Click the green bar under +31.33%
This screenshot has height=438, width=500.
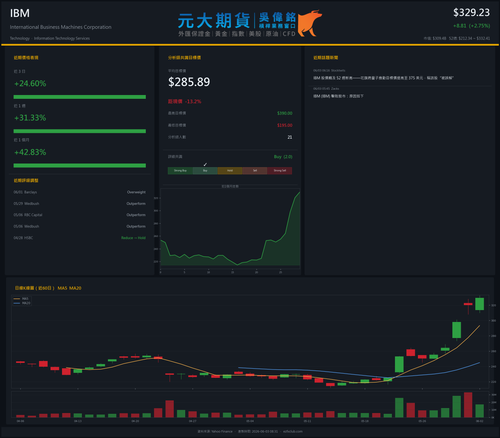tap(80, 131)
